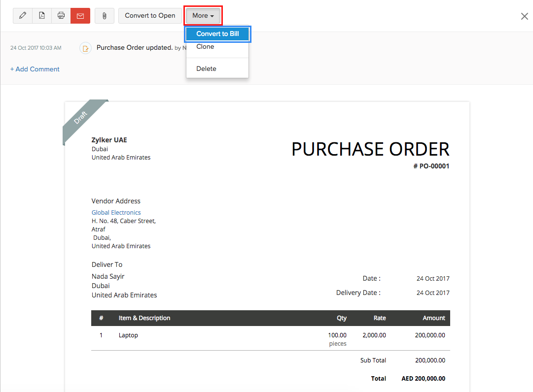Click the Vendor Address heading
Screen dimensions: 533x392
tap(116, 201)
